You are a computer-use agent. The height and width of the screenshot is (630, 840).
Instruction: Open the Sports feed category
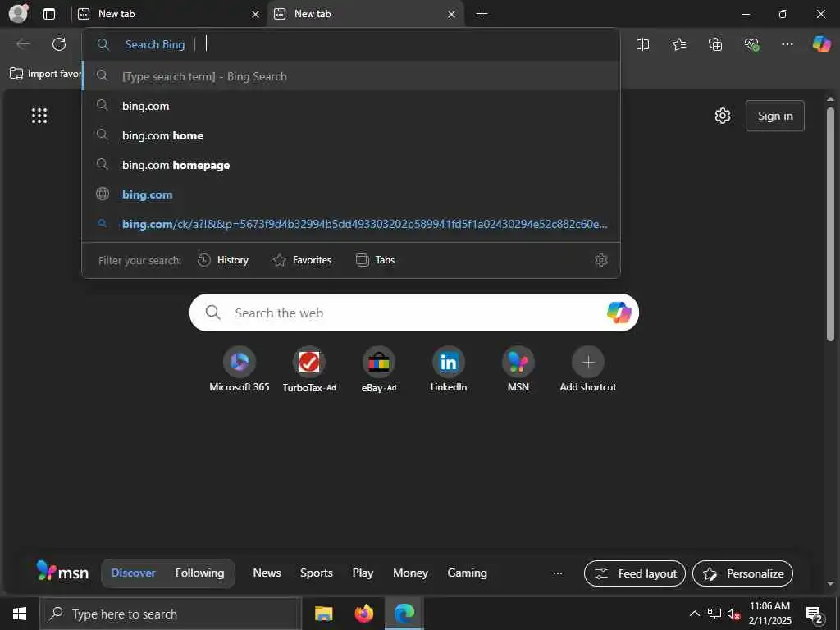317,573
